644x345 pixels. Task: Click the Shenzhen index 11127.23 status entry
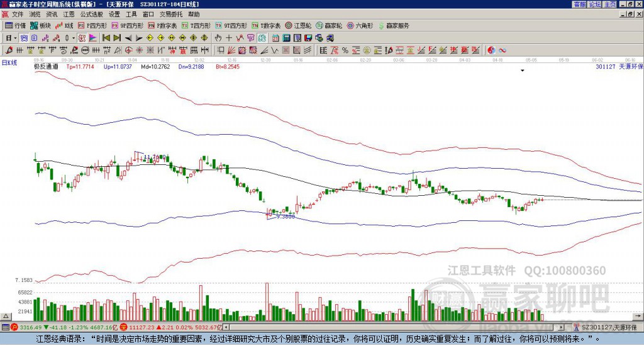point(171,327)
